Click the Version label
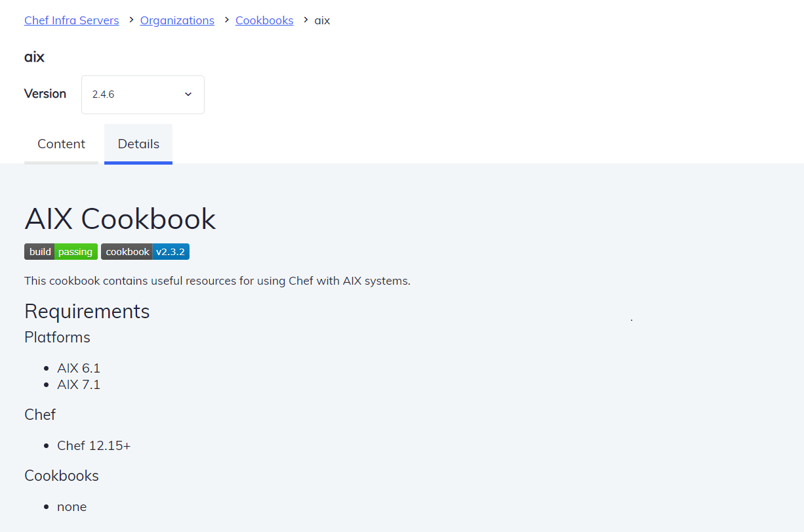Image resolution: width=804 pixels, height=532 pixels. click(45, 94)
